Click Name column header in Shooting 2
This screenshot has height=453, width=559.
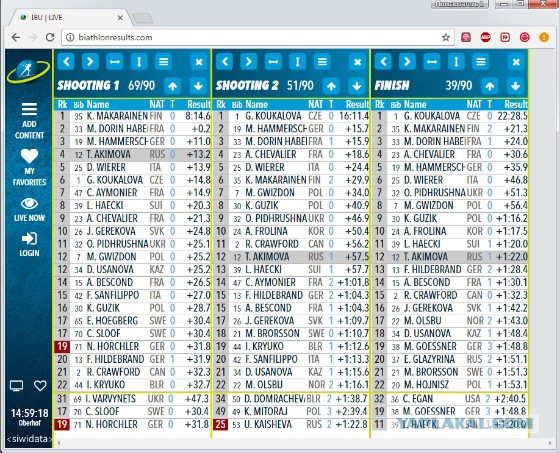click(x=256, y=104)
